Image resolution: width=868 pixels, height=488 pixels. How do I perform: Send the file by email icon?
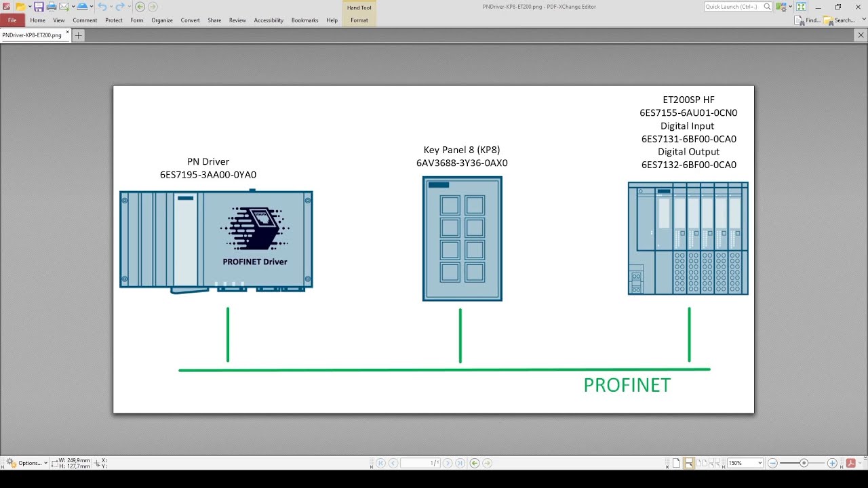[64, 7]
